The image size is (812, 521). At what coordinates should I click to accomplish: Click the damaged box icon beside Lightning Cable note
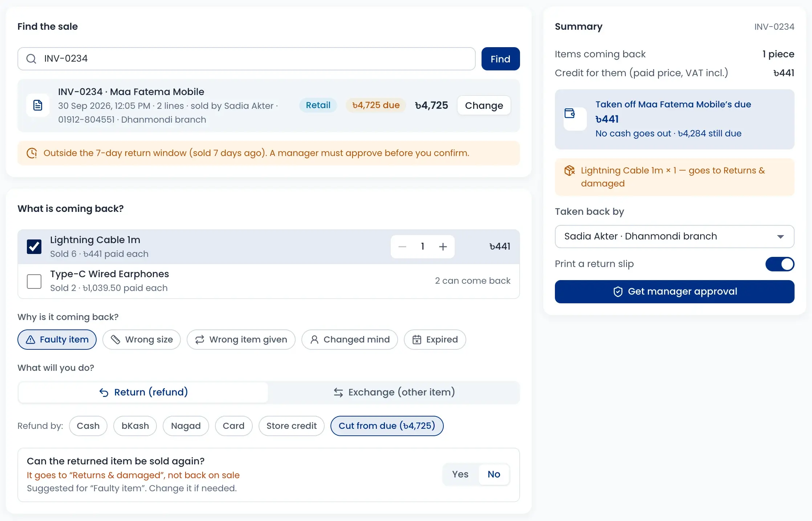tap(569, 171)
